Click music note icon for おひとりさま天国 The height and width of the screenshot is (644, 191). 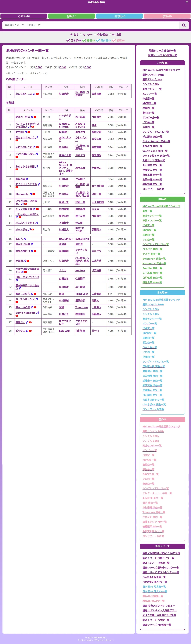36,167
